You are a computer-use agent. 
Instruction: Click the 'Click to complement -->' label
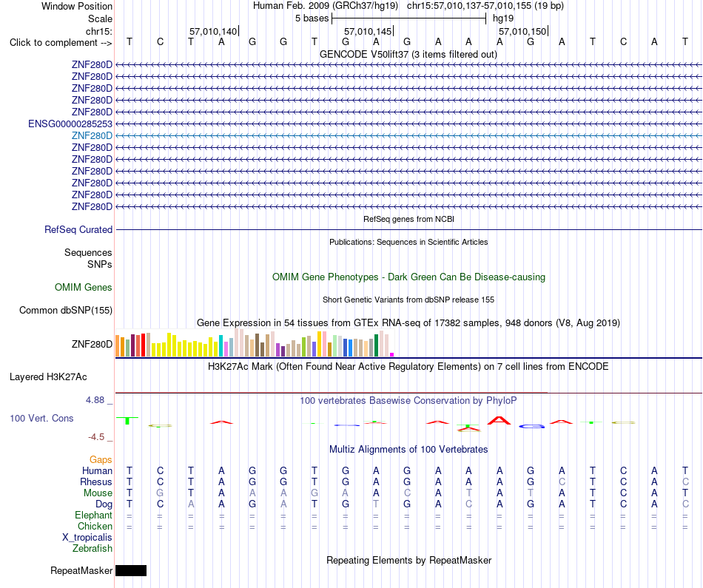click(x=61, y=43)
